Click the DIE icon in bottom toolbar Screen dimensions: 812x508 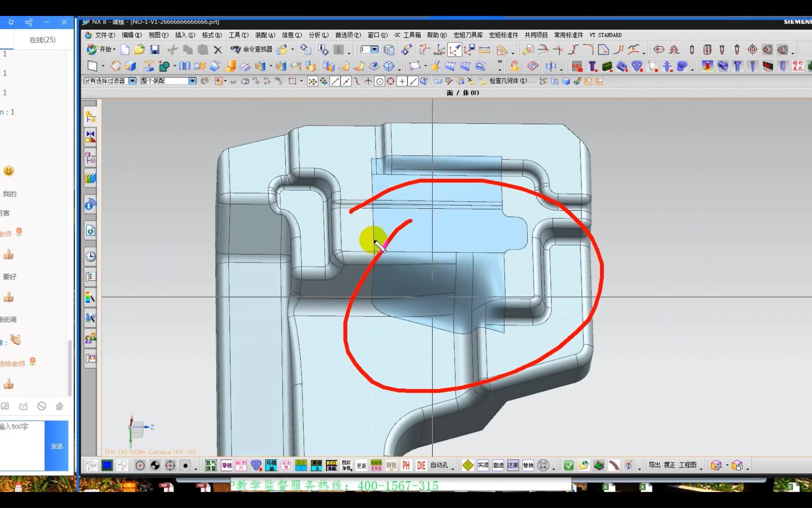coord(421,465)
